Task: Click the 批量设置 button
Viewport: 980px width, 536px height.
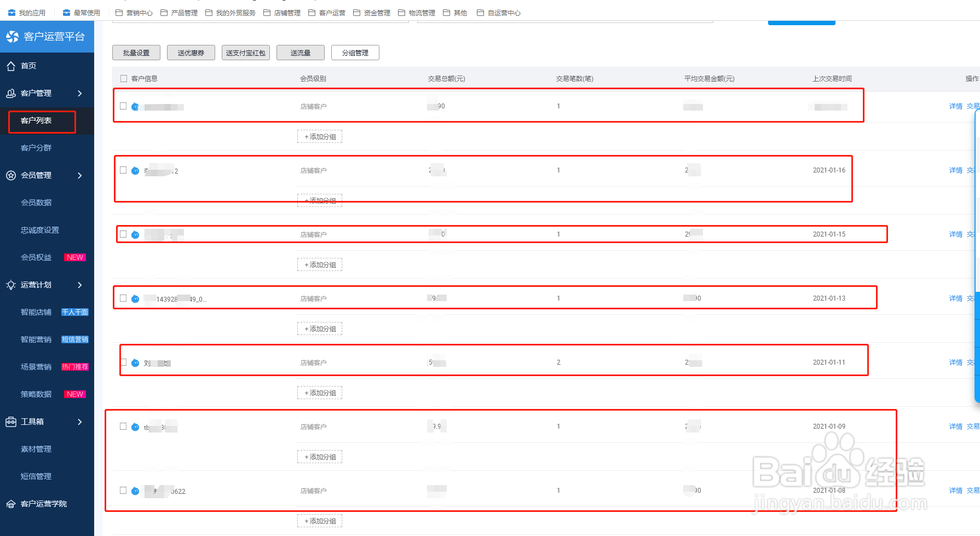Action: coord(136,53)
